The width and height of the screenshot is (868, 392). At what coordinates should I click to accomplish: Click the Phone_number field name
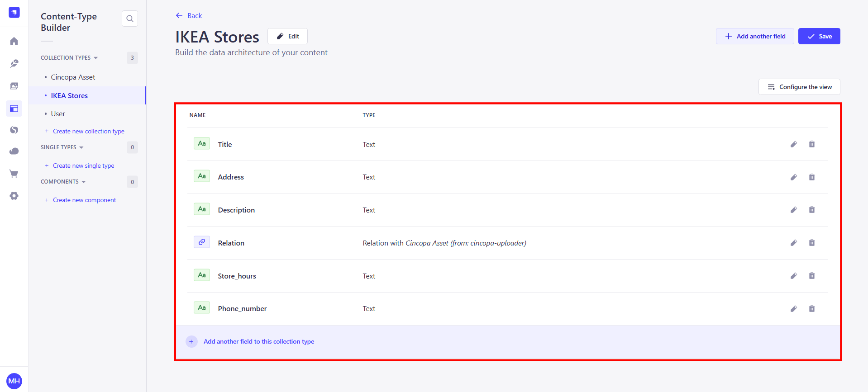click(242, 309)
